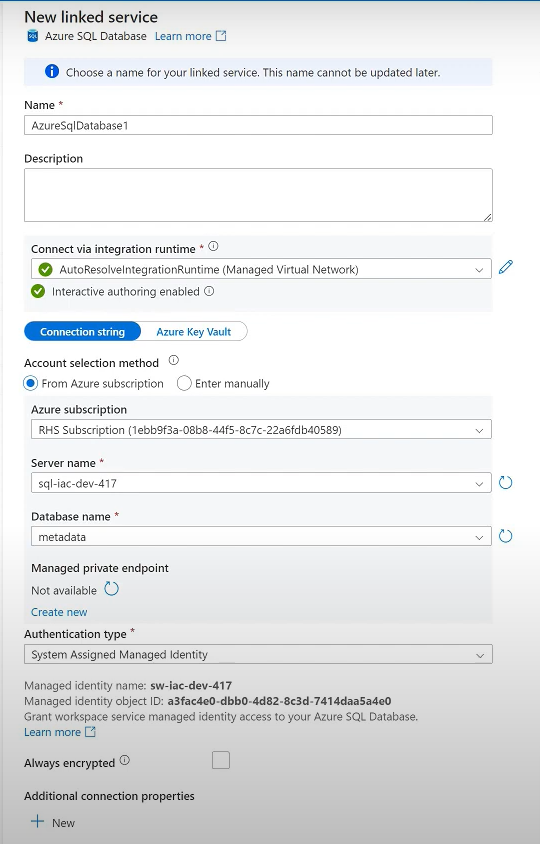
Task: Show the Interactive authoring enabled info tooltip
Action: (x=209, y=291)
